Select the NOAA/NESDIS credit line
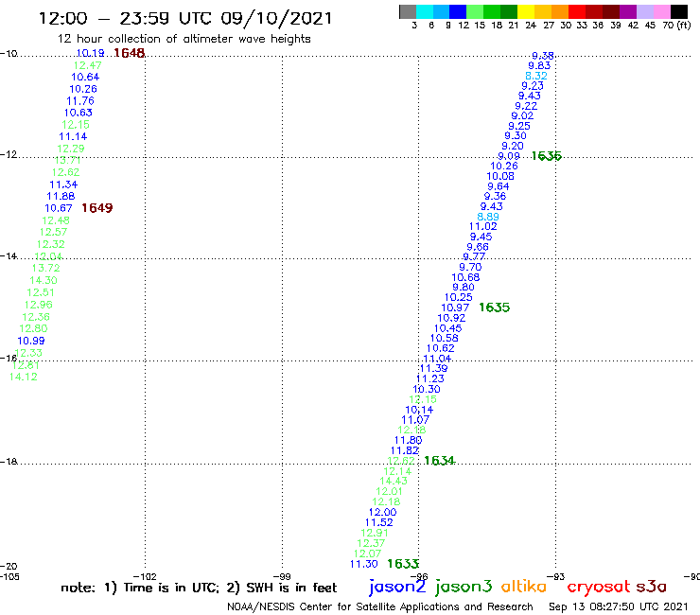This screenshot has height=615, width=700. [x=380, y=606]
